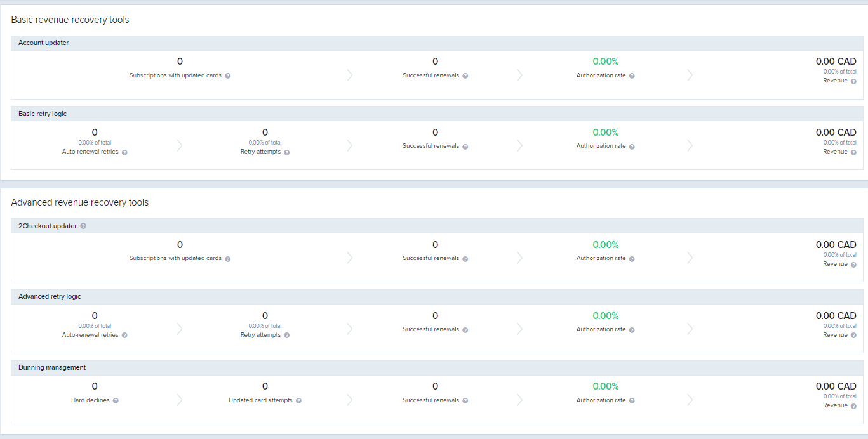Viewport: 868px width, 439px height.
Task: Show info for Dunning management Authorization rate
Action: click(x=632, y=401)
